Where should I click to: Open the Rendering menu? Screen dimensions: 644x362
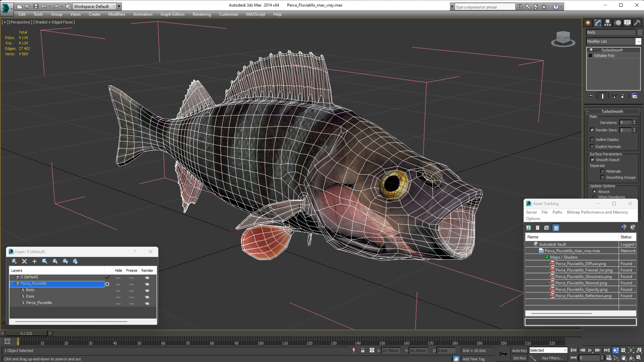point(202,14)
